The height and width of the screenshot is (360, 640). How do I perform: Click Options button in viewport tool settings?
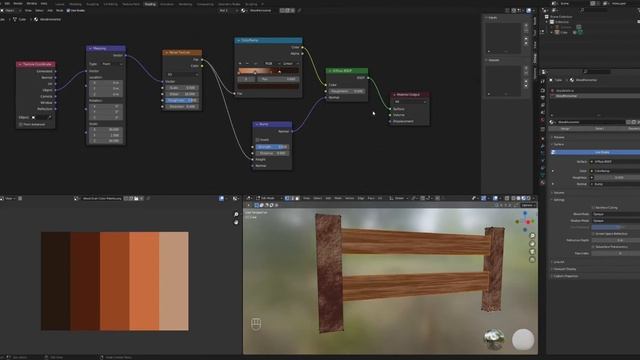pyautogui.click(x=527, y=205)
